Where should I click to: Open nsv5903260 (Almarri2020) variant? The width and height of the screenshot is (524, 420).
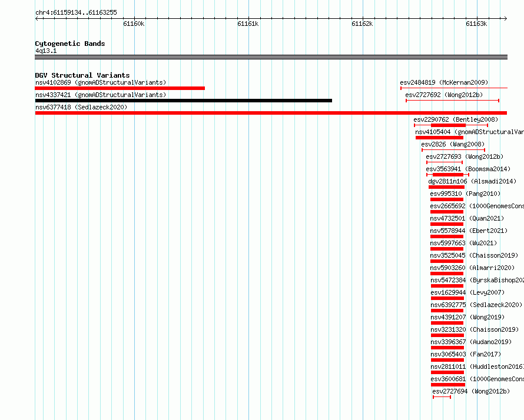click(x=472, y=268)
